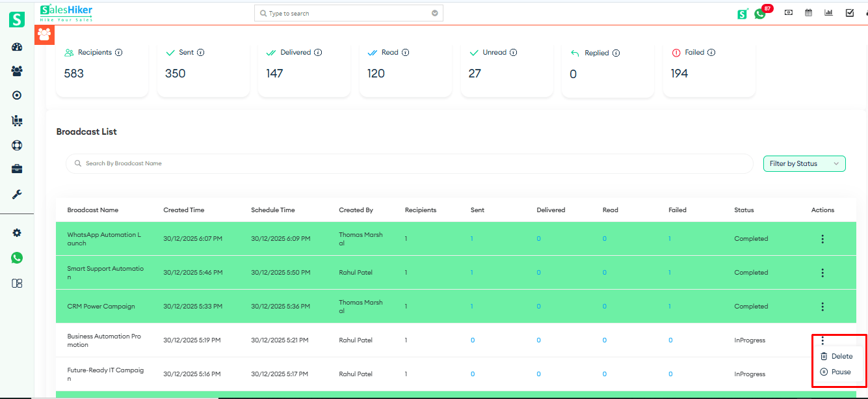
Task: Click the lifebuoy support icon in sidebar
Action: 17,144
